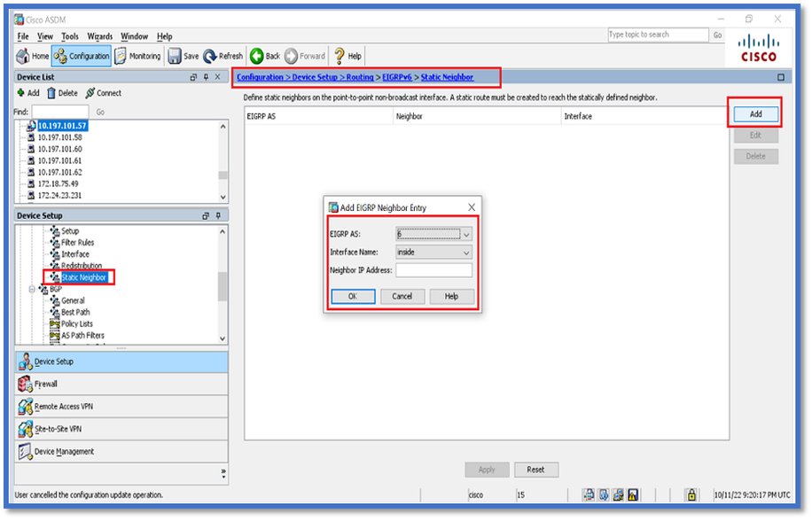Collapse the BGP tree node
This screenshot has height=521, width=812.
click(32, 289)
